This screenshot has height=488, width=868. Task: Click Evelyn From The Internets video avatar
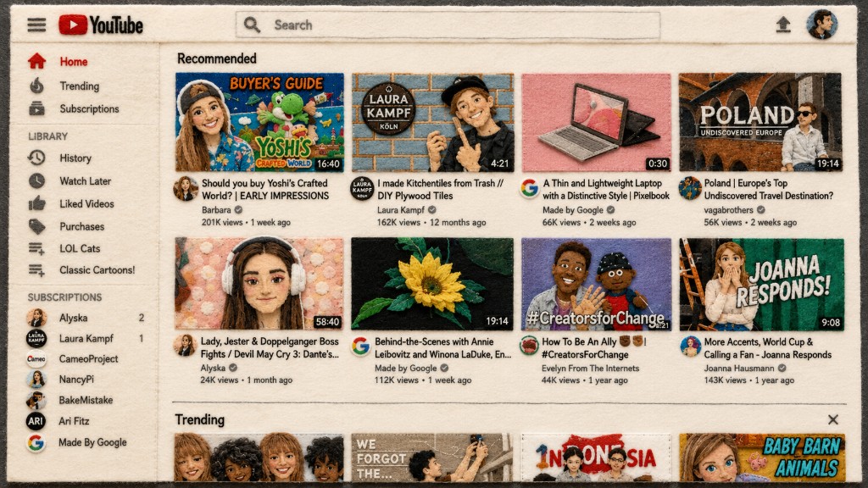pos(529,346)
